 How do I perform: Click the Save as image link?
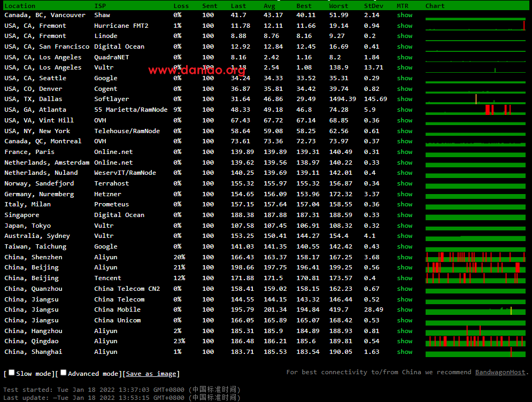point(151,374)
